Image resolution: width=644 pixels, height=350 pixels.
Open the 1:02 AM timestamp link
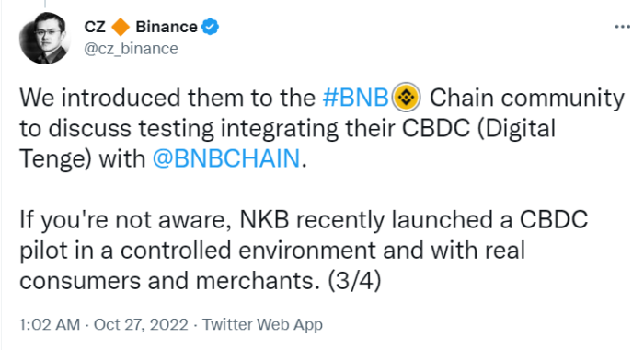click(x=50, y=324)
